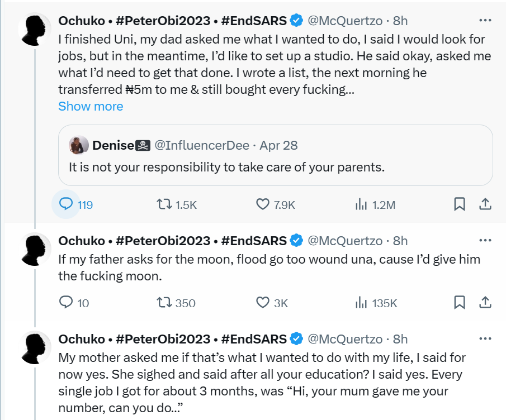Bookmark the first tweet about finishing Uni
The image size is (506, 420).
tap(459, 205)
